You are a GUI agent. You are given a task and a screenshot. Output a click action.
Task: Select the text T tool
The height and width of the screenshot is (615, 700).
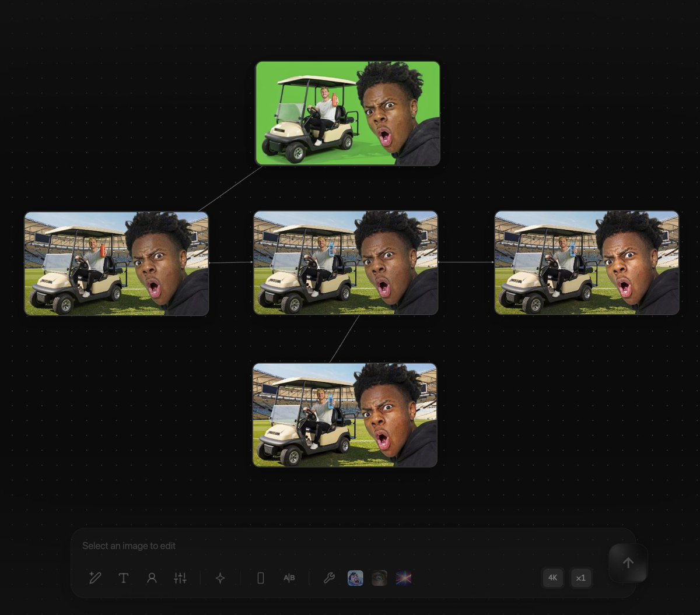pyautogui.click(x=124, y=578)
